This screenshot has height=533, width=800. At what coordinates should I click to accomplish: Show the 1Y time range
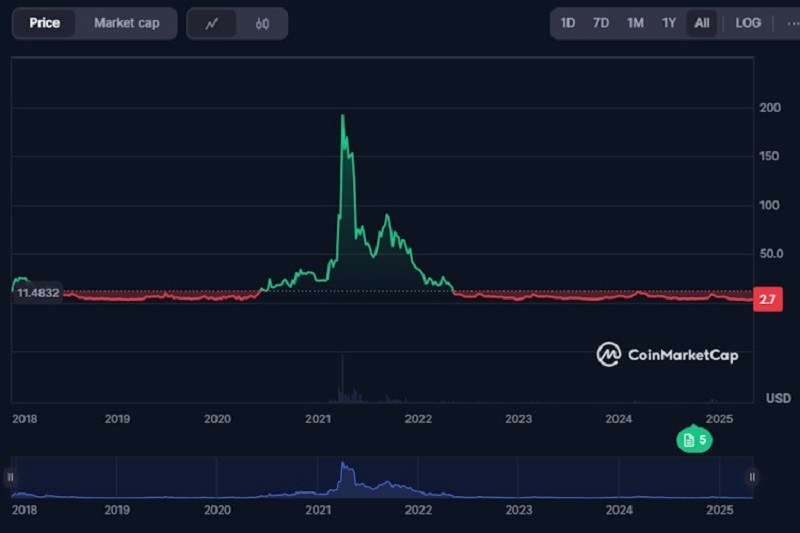[x=668, y=23]
